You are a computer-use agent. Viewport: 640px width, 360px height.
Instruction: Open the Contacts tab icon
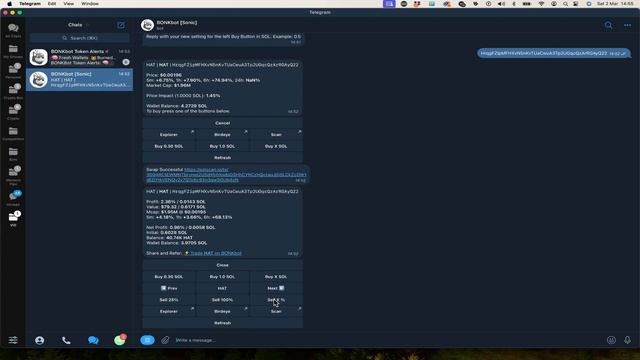40,340
